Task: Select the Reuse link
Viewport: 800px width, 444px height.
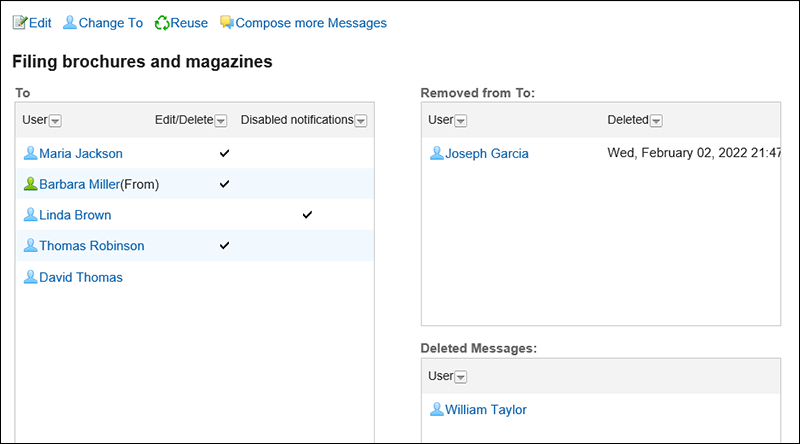Action: coord(189,23)
